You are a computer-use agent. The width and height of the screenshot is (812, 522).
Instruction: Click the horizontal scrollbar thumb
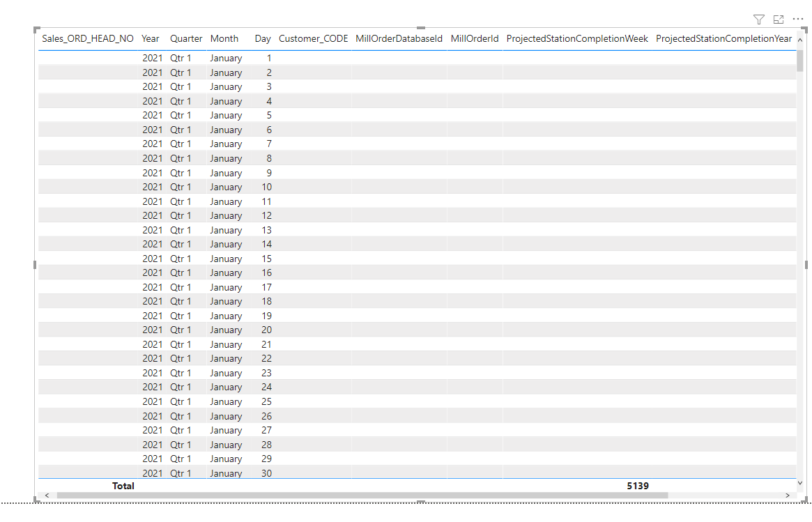[x=362, y=496]
